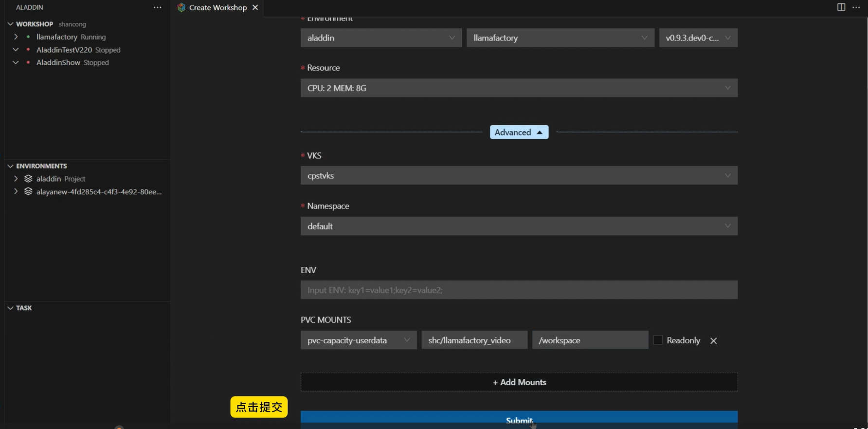Open the aladdin environment dropdown
This screenshot has height=429, width=868.
click(x=381, y=37)
